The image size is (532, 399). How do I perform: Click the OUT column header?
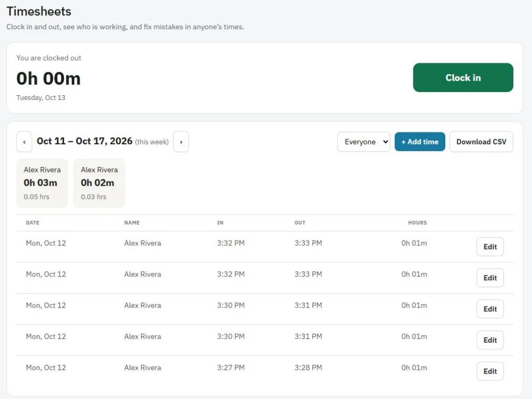(x=300, y=222)
